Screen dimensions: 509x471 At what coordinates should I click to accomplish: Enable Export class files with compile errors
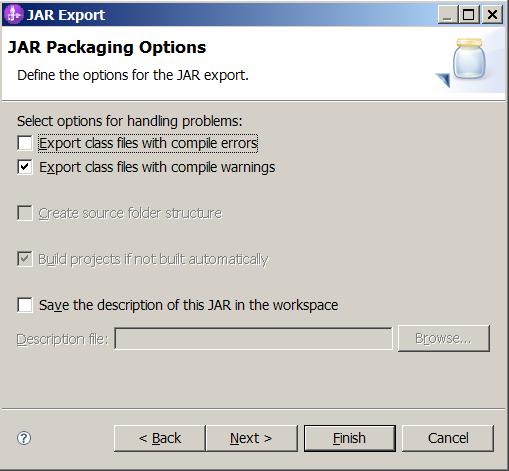coord(25,143)
